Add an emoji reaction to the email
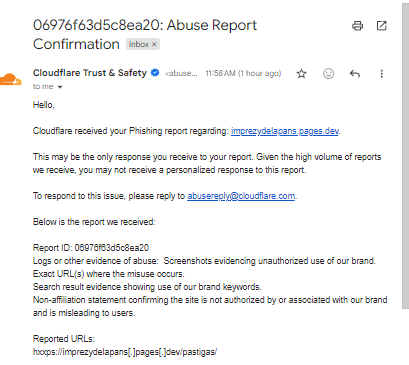The image size is (409, 365). (329, 73)
